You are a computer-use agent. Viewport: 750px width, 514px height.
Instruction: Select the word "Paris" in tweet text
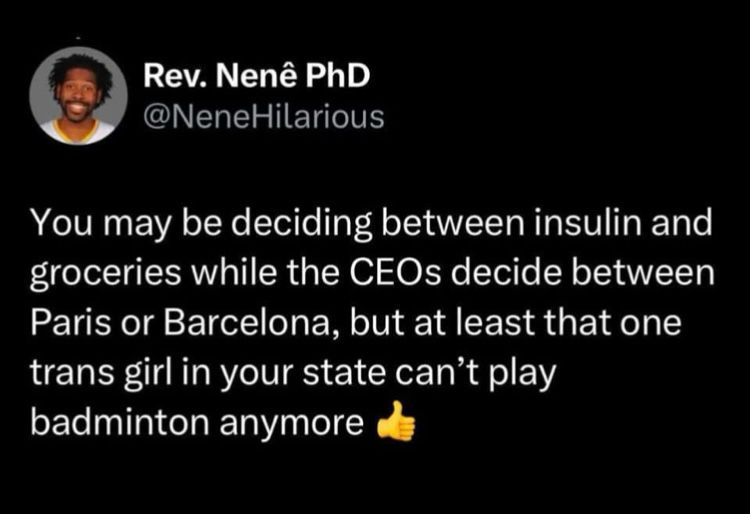tap(71, 323)
